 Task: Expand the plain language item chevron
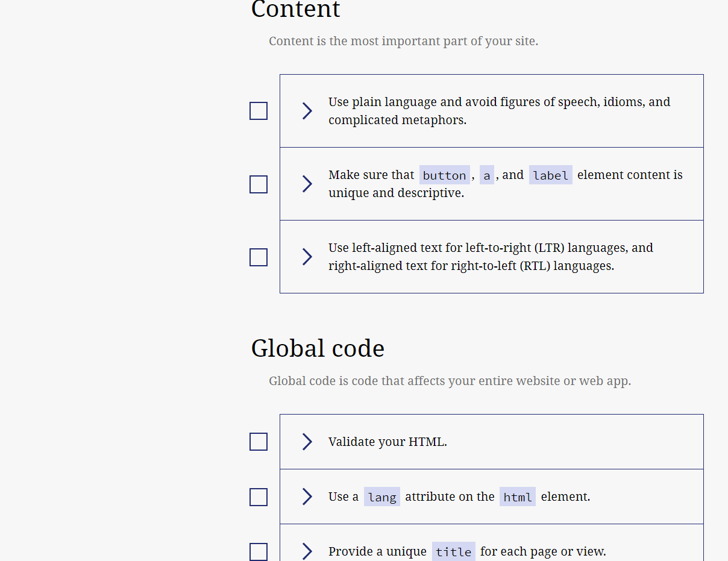pos(307,111)
